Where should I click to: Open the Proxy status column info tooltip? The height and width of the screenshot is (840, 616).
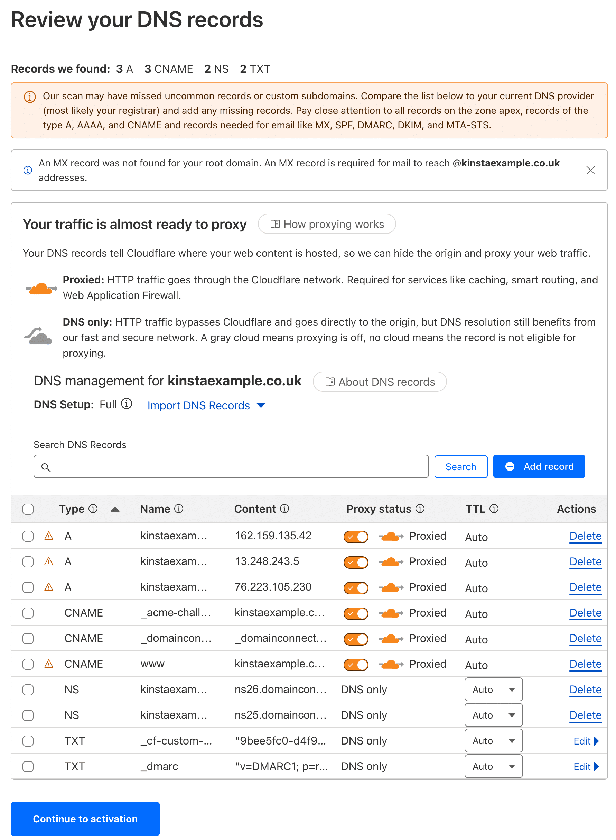coord(420,509)
